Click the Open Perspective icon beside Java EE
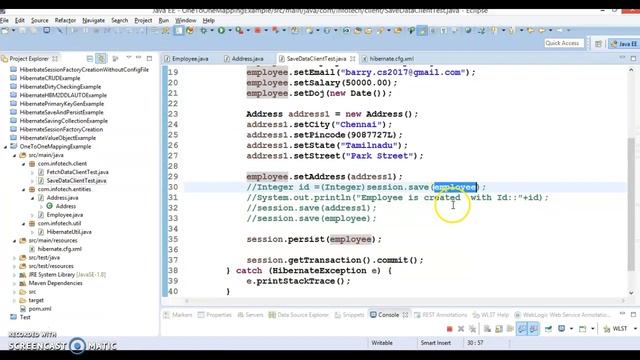 pos(598,44)
